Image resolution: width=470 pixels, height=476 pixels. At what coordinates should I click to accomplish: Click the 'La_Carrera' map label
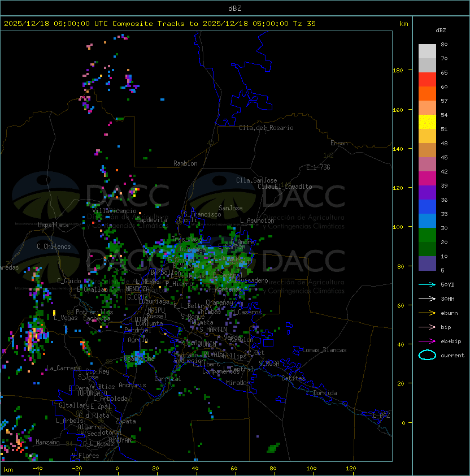(x=63, y=368)
